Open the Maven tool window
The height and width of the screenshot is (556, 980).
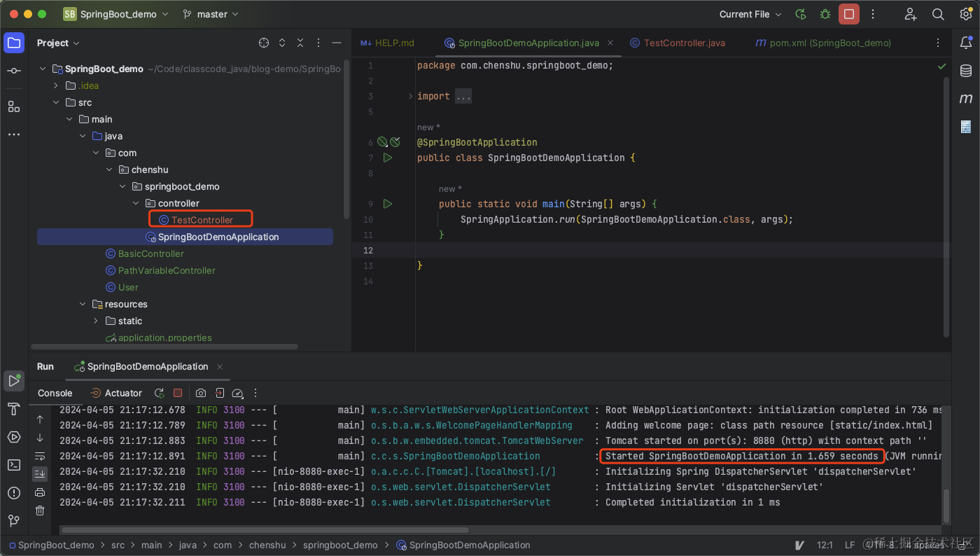[x=966, y=99]
